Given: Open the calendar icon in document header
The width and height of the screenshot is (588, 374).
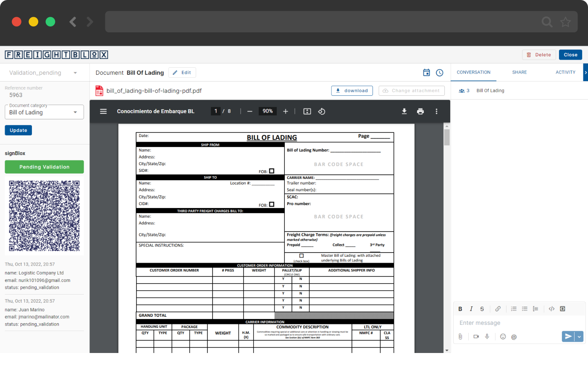Looking at the screenshot, I should [426, 73].
